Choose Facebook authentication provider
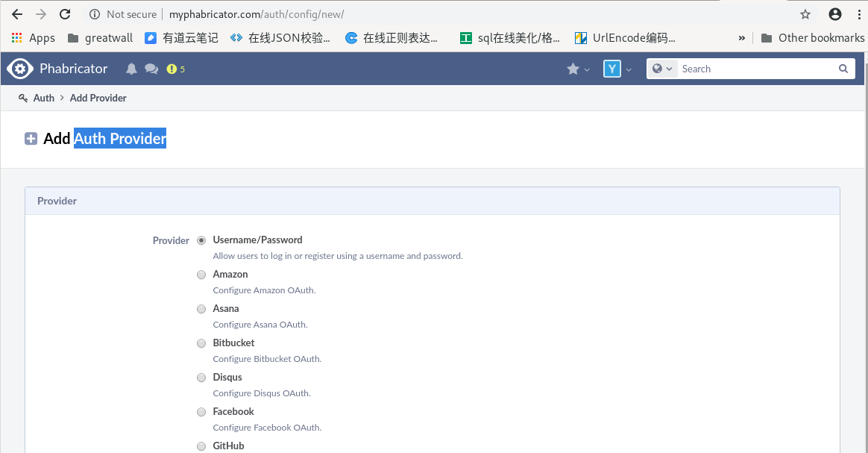Screen dimensions: 868x453 201,411
